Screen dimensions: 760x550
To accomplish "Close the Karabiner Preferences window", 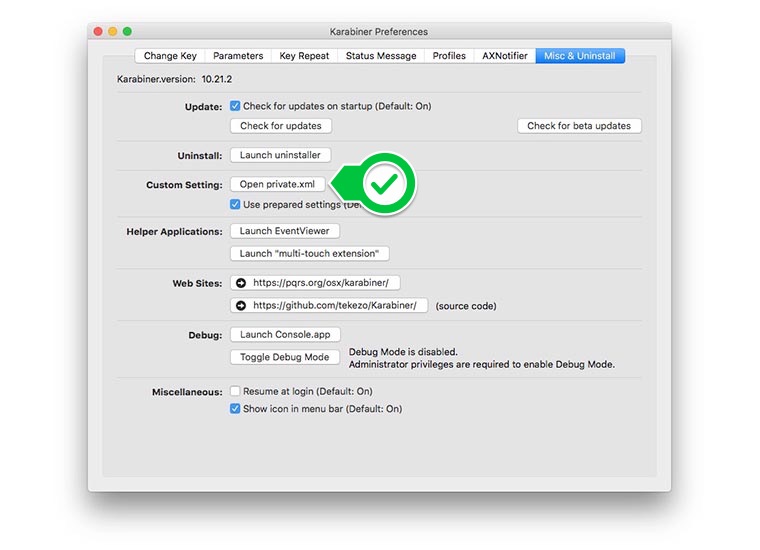I will coord(98,31).
